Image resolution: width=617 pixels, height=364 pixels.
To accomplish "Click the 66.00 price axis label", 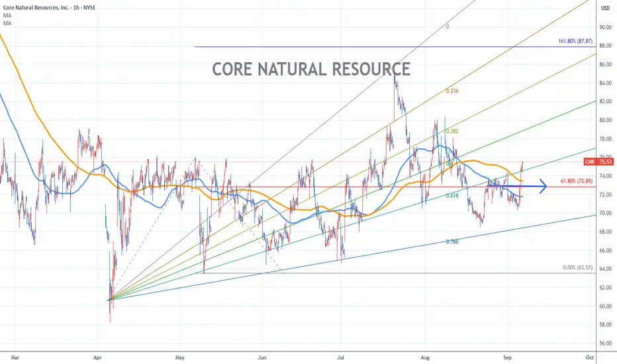I will (605, 250).
